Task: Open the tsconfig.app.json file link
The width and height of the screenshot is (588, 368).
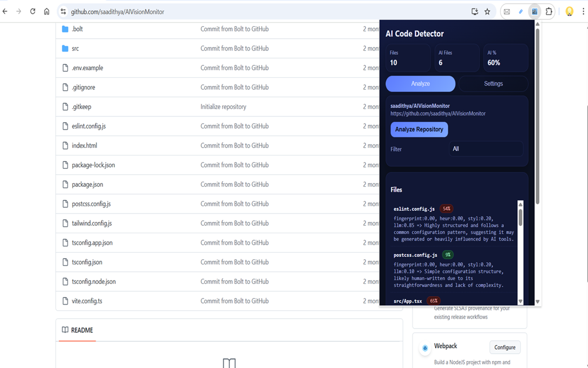Action: pyautogui.click(x=92, y=243)
